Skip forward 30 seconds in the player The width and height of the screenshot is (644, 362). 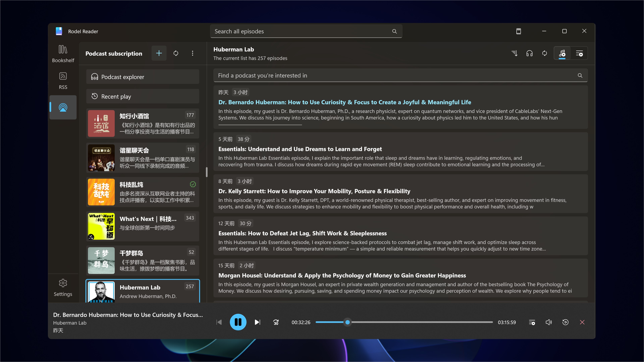(x=276, y=322)
